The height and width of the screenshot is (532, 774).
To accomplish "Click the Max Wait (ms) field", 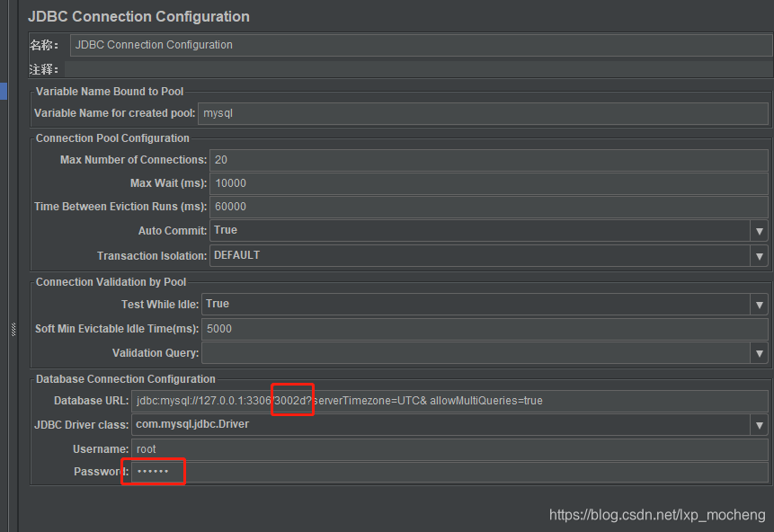I will 489,183.
